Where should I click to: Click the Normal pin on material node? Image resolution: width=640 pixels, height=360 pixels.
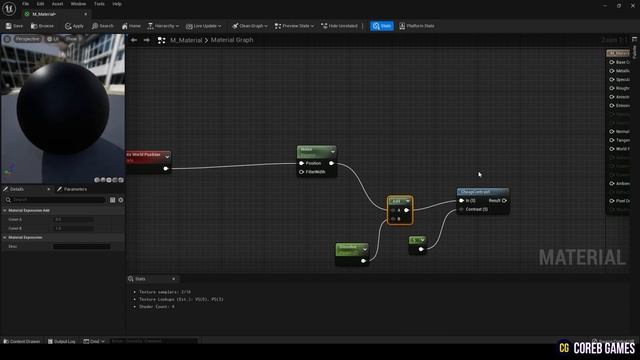click(612, 131)
